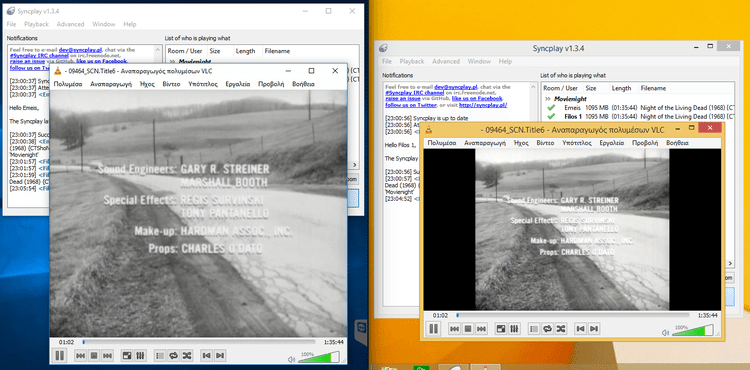
Task: Click http://syncplay.pl/ link in right Syncplay
Action: 483,105
